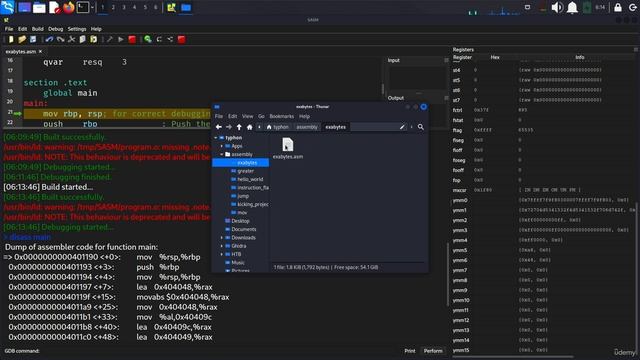Screen dimensions: 640x360
Task: Open the SASM File menu
Action: [9, 29]
